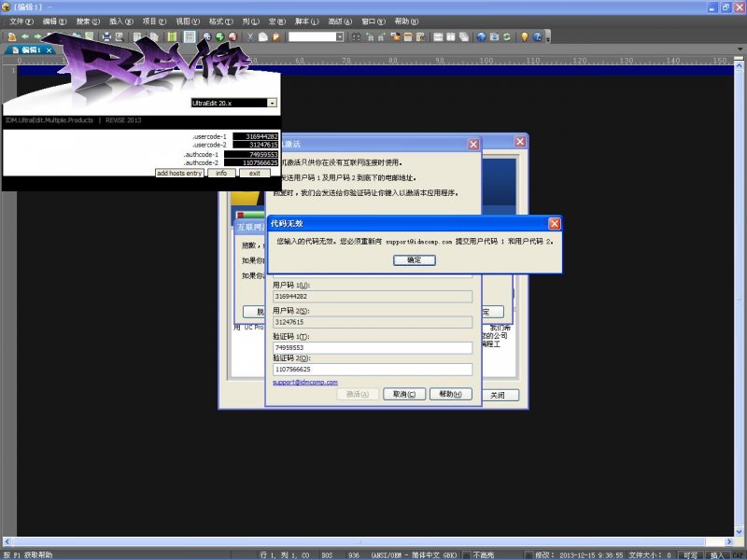Image resolution: width=747 pixels, height=560 pixels.
Task: Click the Find binoculars toolbar icon
Action: (x=356, y=36)
